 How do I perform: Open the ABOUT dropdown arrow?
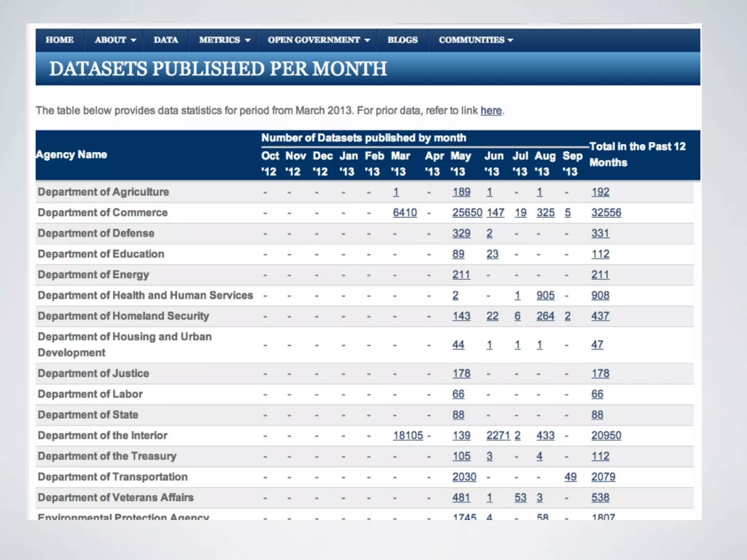tap(133, 40)
